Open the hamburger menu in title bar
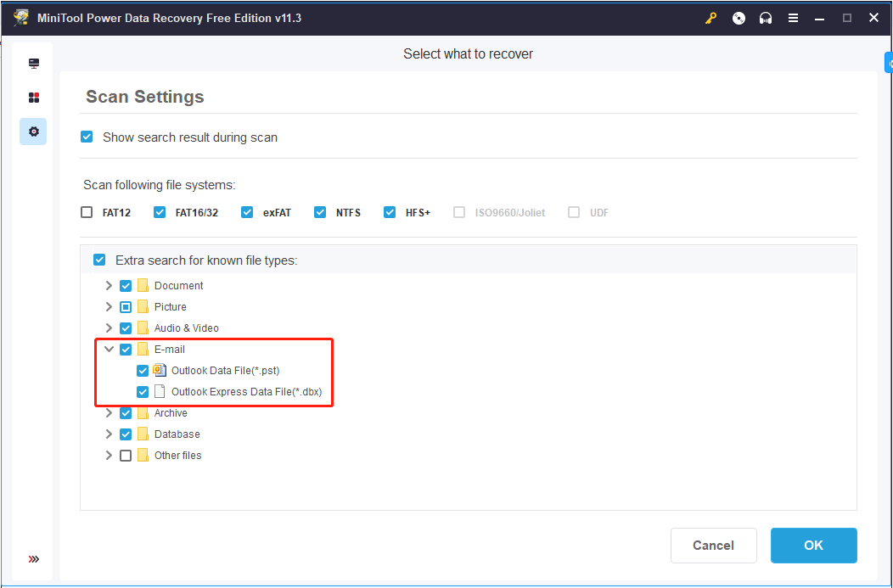Screen dimensions: 893x588 [793, 18]
